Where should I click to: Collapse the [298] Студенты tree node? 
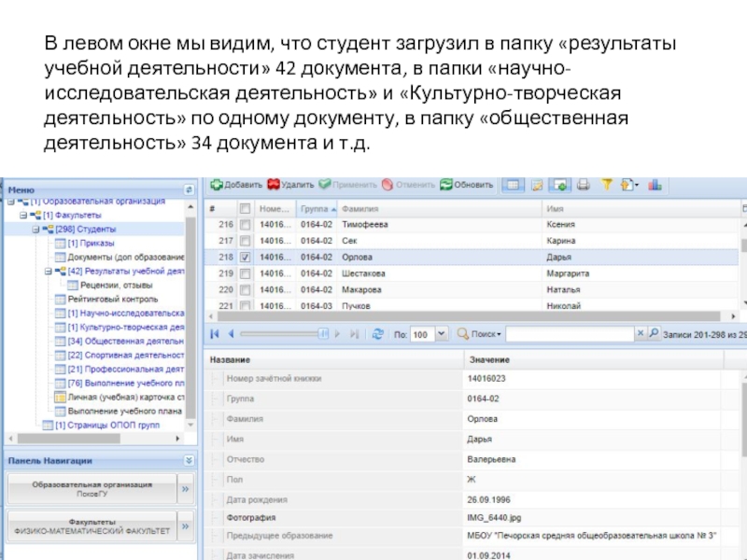coord(35,229)
